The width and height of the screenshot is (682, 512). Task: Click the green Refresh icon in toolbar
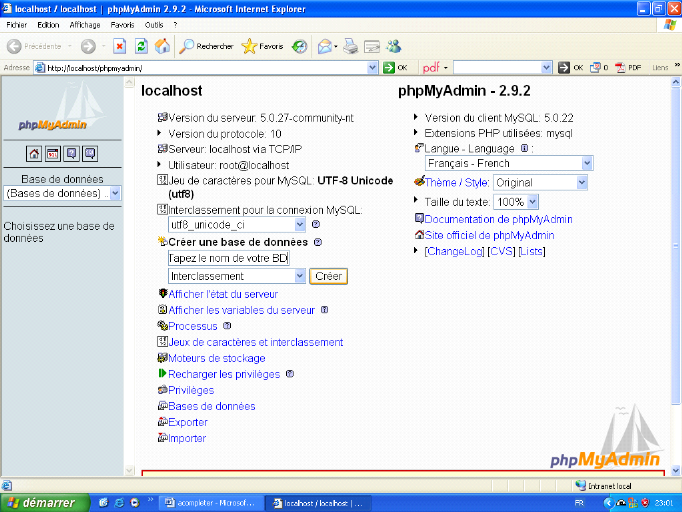[x=141, y=46]
